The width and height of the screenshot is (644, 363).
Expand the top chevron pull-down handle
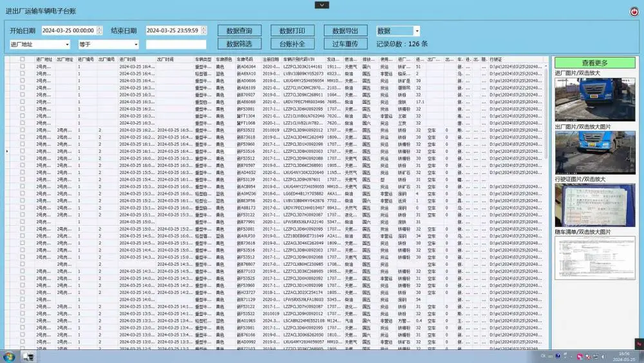(x=322, y=5)
